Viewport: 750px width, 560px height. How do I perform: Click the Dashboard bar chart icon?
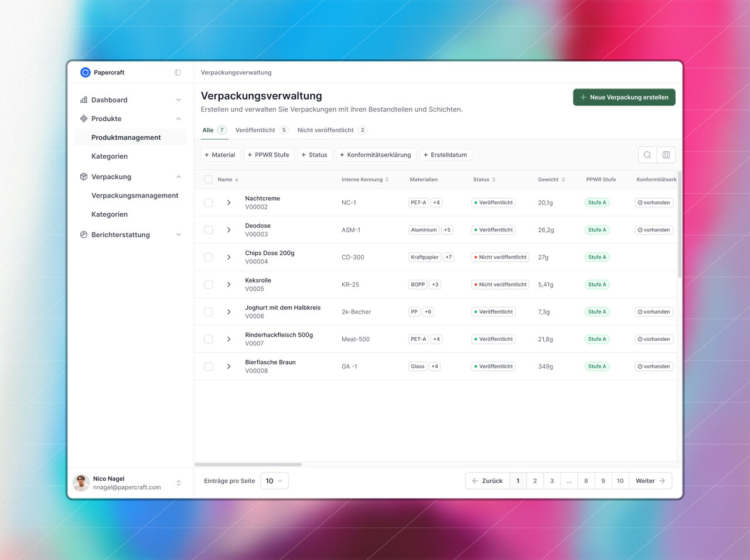point(84,100)
